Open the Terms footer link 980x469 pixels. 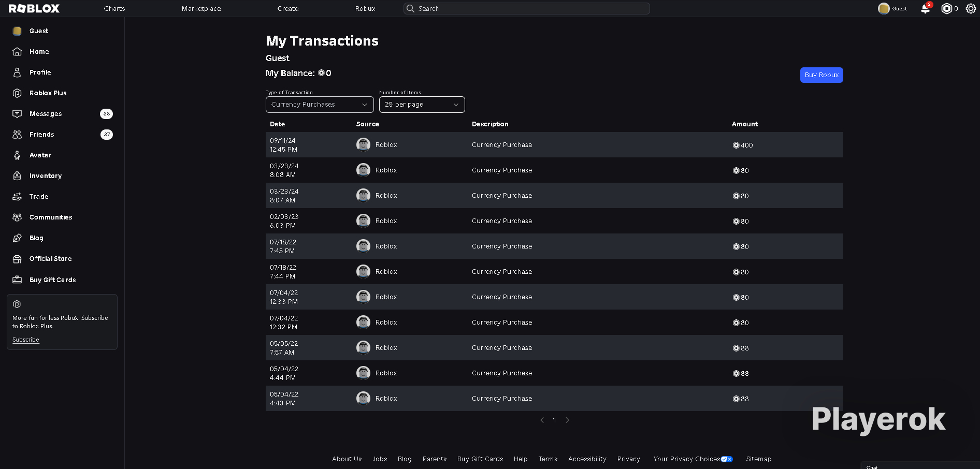point(548,459)
